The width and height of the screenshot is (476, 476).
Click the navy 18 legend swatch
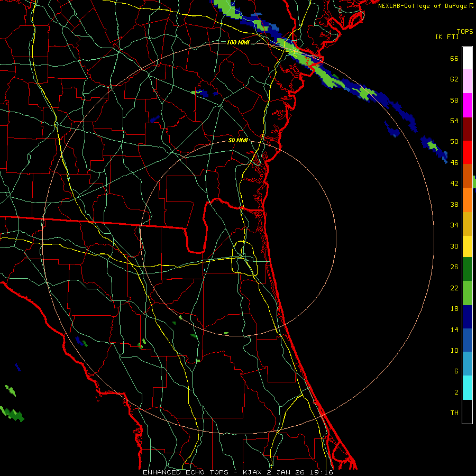pyautogui.click(x=467, y=317)
